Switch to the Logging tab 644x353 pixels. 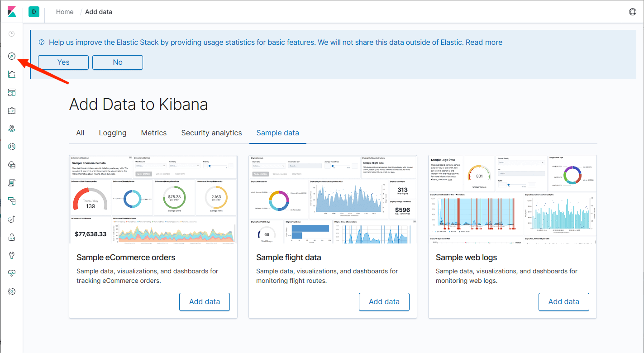[113, 133]
